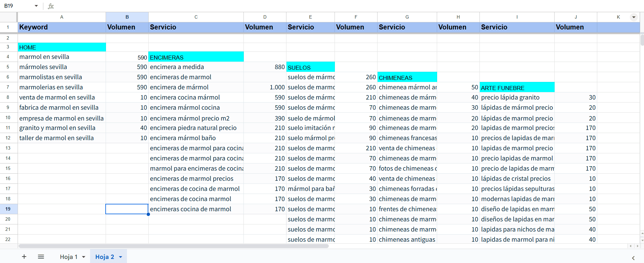This screenshot has height=263, width=644.
Task: Select row 12 header
Action: [x=8, y=138]
